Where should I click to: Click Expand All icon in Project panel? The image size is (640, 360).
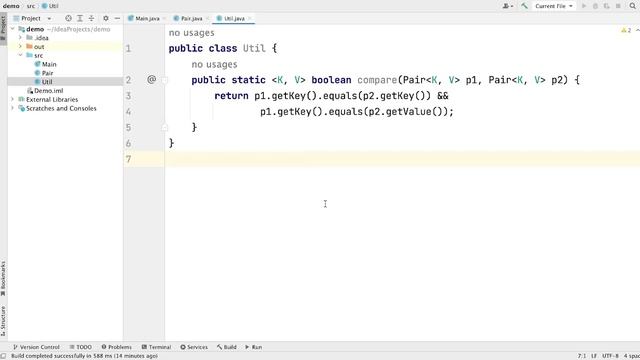point(80,18)
